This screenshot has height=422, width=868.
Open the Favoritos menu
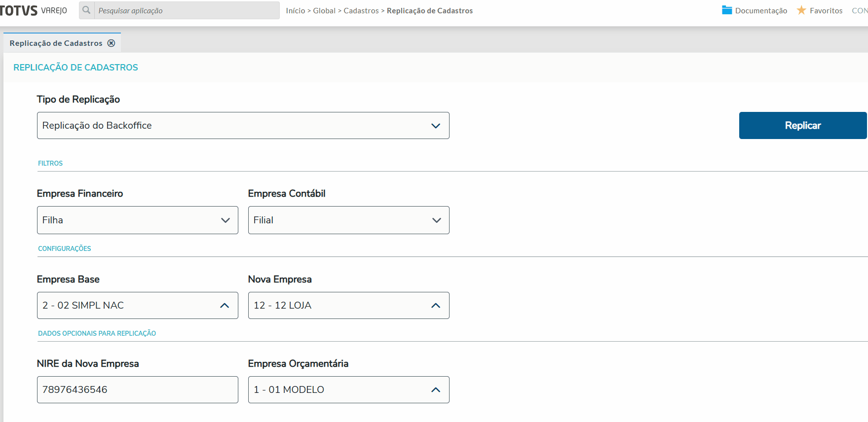tap(826, 11)
